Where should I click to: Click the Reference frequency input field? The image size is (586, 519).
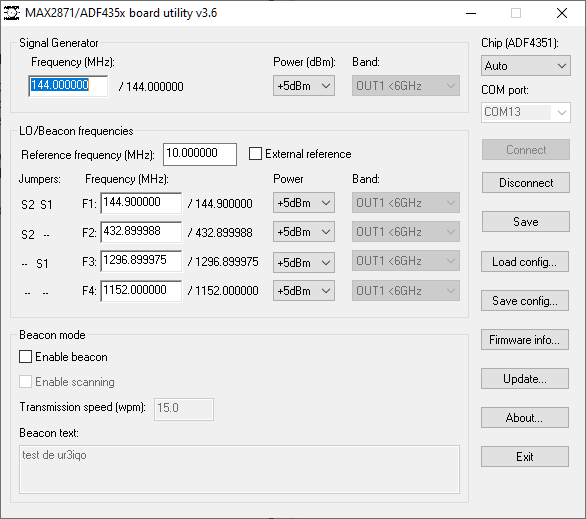pyautogui.click(x=200, y=154)
